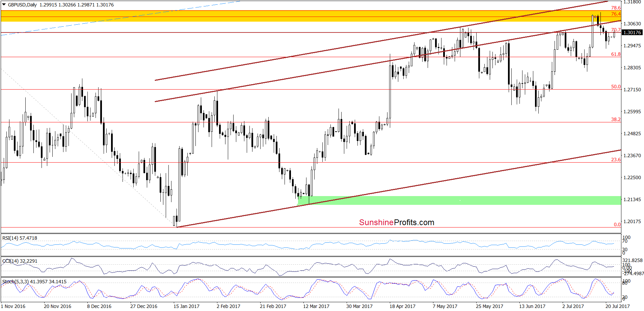
Task: Click the 30 Mar 2017 date label
Action: pos(359,306)
